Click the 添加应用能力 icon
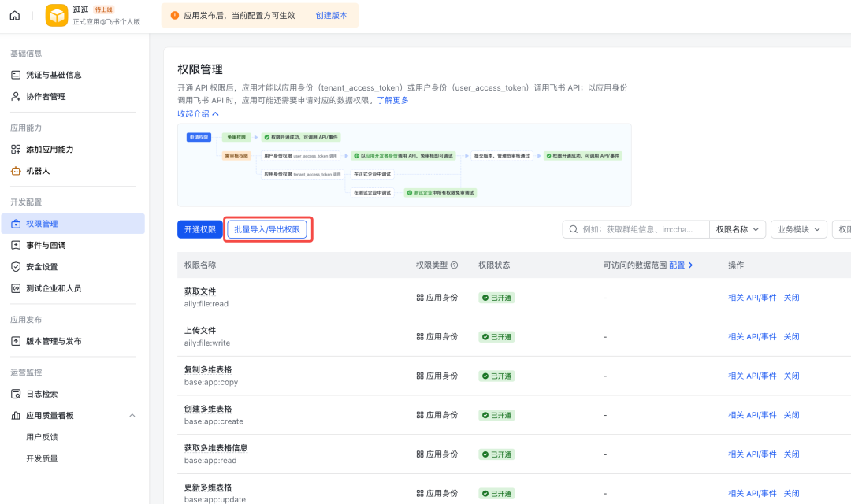851x504 pixels. [17, 149]
